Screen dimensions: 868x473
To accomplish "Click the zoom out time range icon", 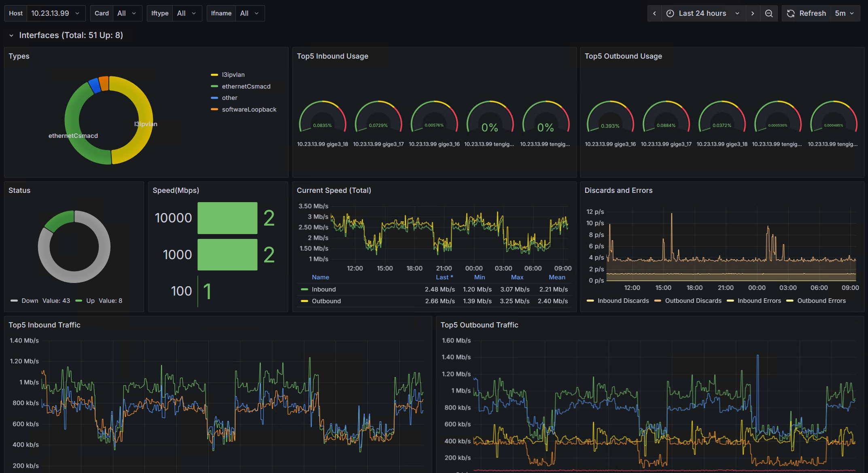I will point(768,13).
